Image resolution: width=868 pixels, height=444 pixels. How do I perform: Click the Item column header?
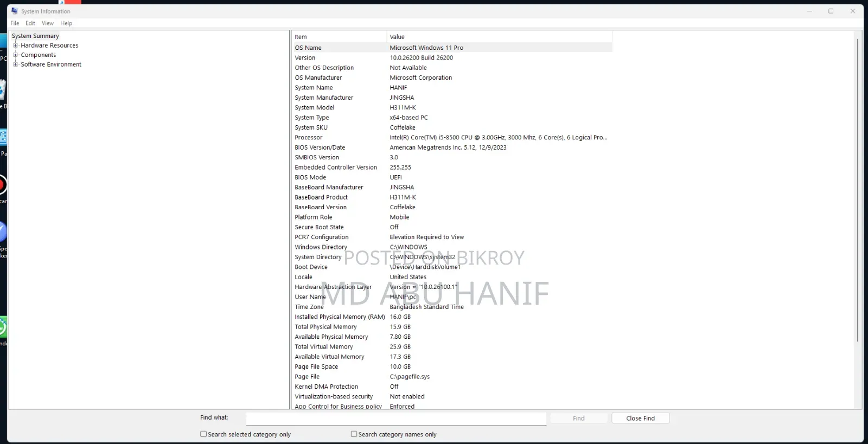pos(339,37)
